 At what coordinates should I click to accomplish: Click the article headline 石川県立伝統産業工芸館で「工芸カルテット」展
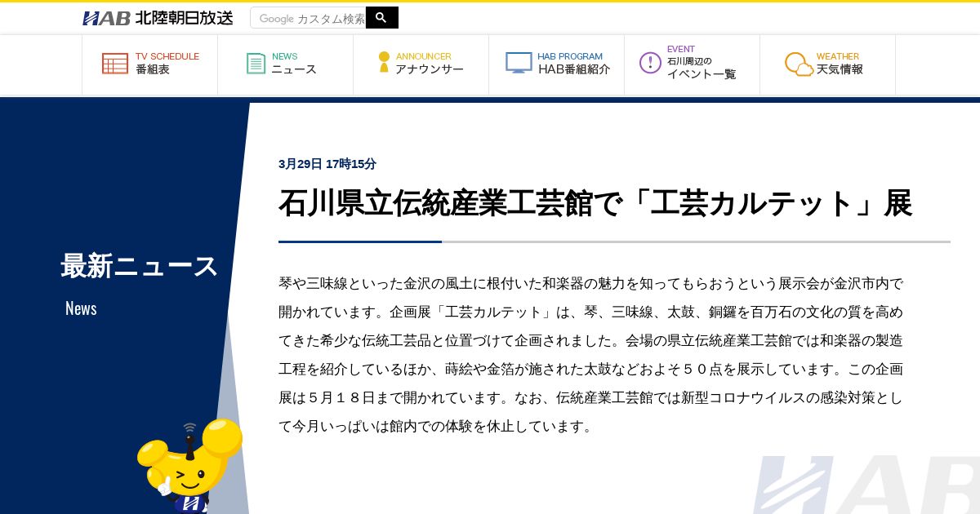pos(595,203)
